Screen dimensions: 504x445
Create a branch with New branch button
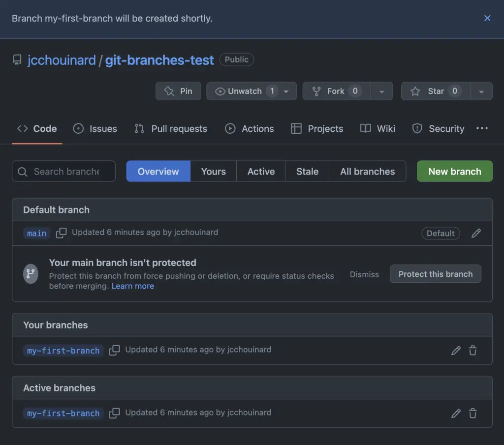click(x=454, y=172)
